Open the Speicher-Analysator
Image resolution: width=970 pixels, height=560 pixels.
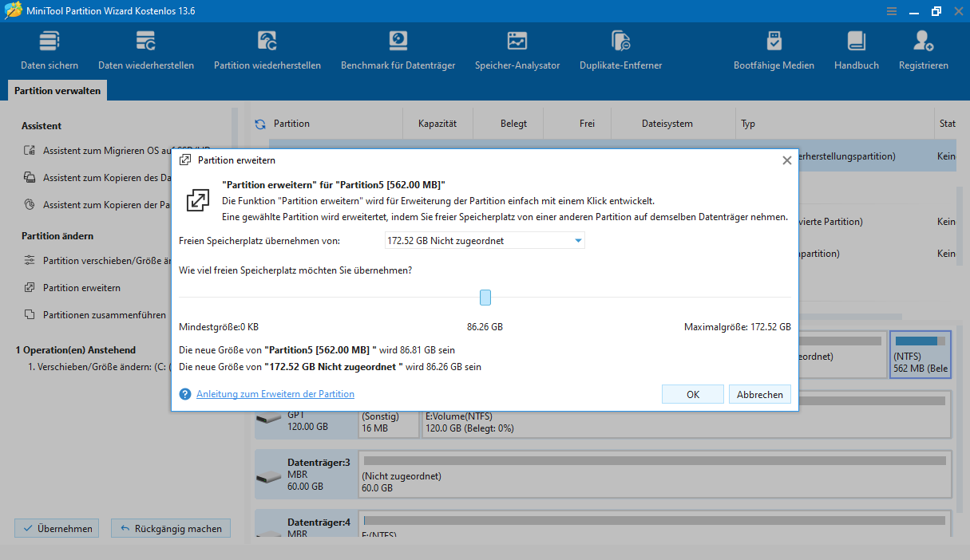(517, 51)
